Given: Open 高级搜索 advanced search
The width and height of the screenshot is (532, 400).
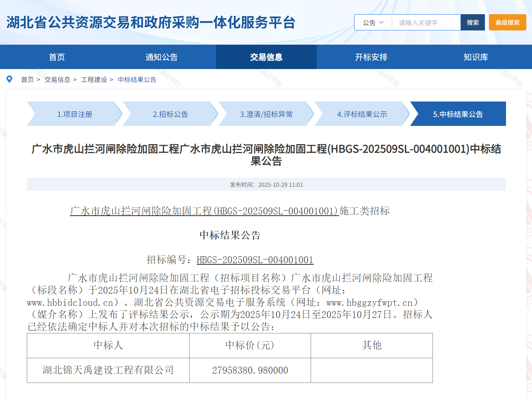Looking at the screenshot, I should pos(507,22).
